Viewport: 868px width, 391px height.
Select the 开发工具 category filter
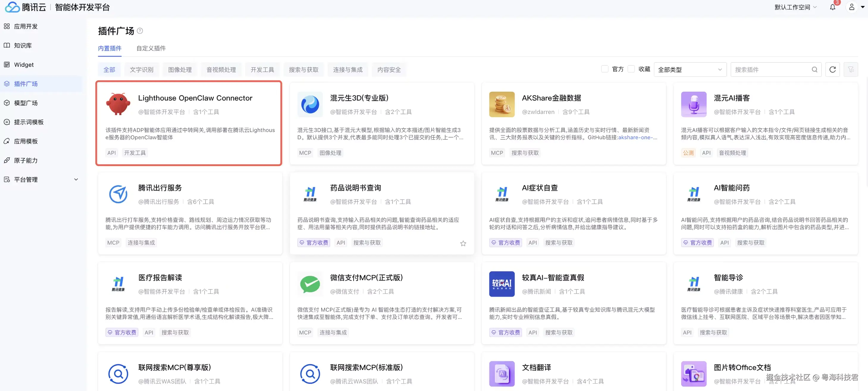click(x=262, y=69)
